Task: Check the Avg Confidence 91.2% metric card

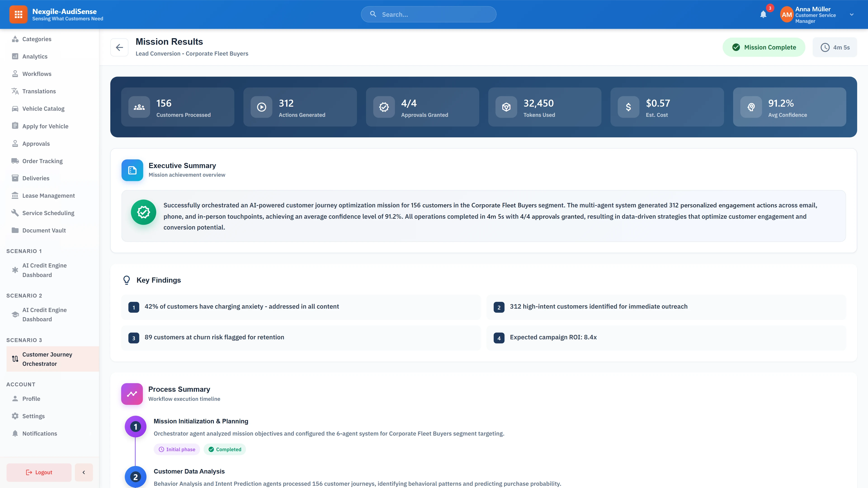Action: [x=790, y=107]
